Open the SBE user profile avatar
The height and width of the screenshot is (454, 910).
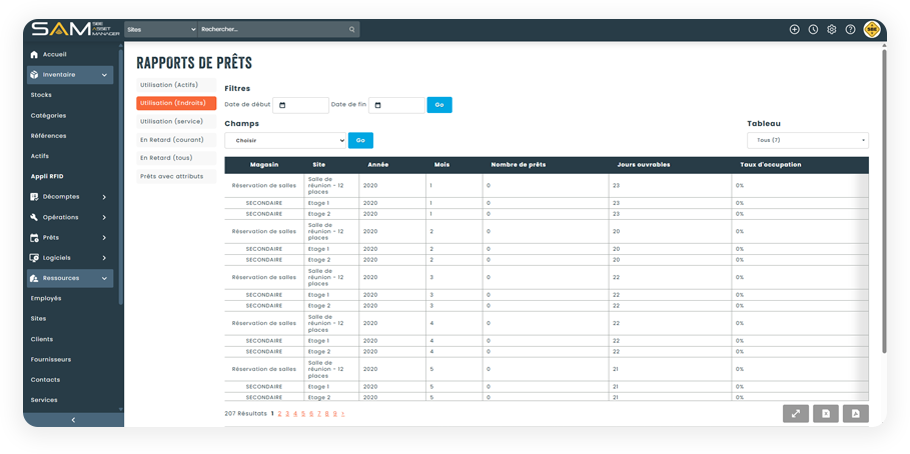[871, 29]
